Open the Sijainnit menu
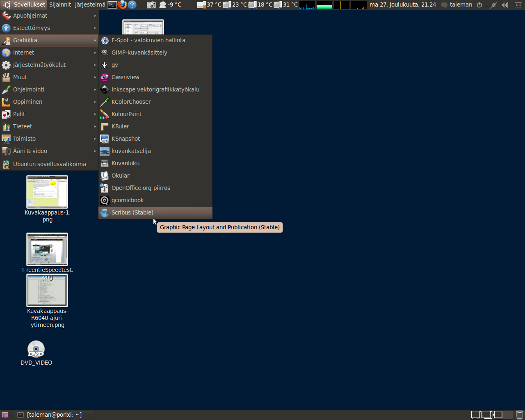Screen dimensions: 525x420 (60, 5)
